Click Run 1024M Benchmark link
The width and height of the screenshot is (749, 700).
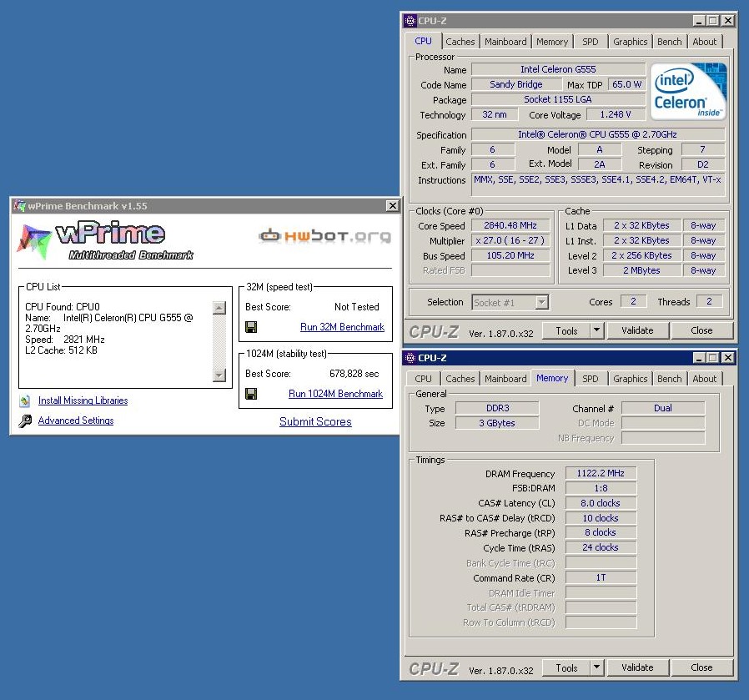335,394
